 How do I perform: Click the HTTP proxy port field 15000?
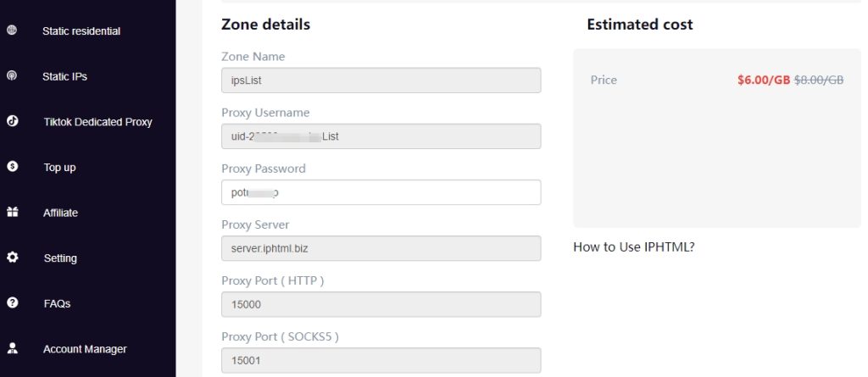381,304
